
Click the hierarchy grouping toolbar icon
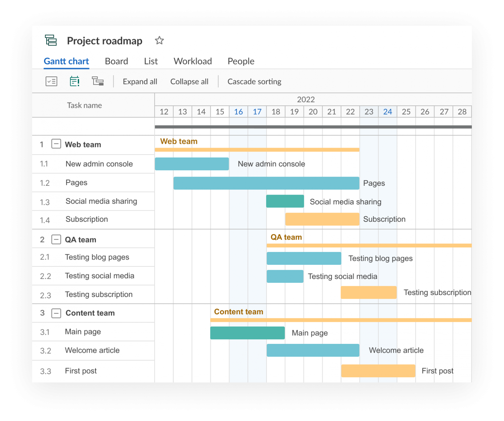pos(98,81)
